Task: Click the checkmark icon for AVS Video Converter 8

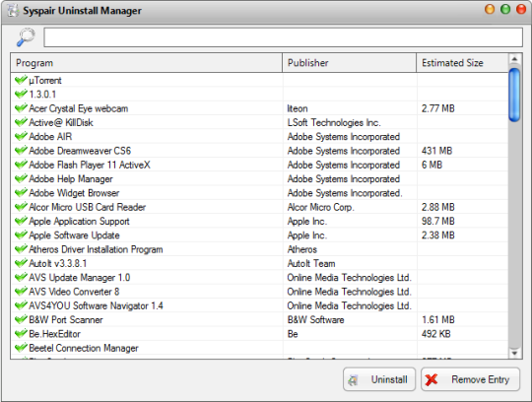Action: [x=21, y=291]
